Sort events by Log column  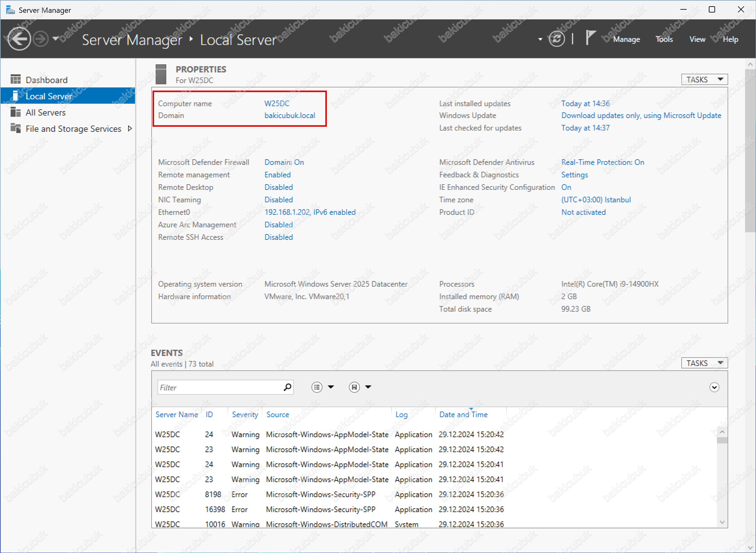(402, 414)
